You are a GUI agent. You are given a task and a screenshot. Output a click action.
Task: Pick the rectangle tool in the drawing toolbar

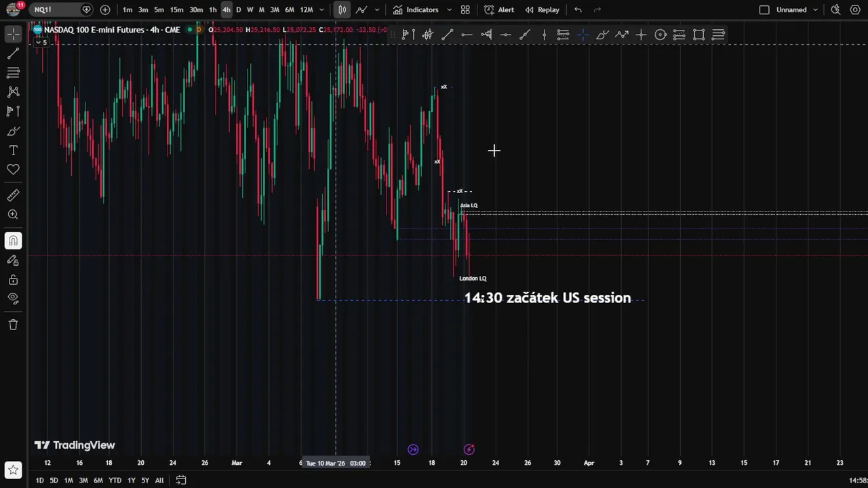tap(698, 35)
